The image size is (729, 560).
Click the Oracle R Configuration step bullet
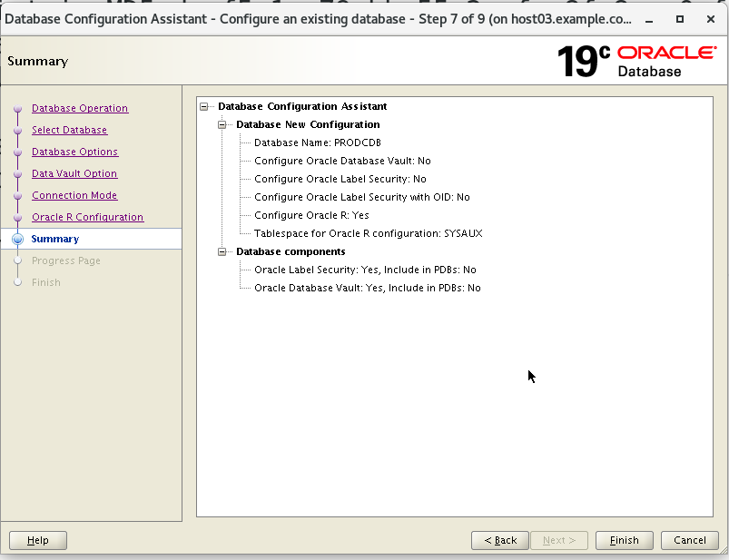pyautogui.click(x=17, y=218)
